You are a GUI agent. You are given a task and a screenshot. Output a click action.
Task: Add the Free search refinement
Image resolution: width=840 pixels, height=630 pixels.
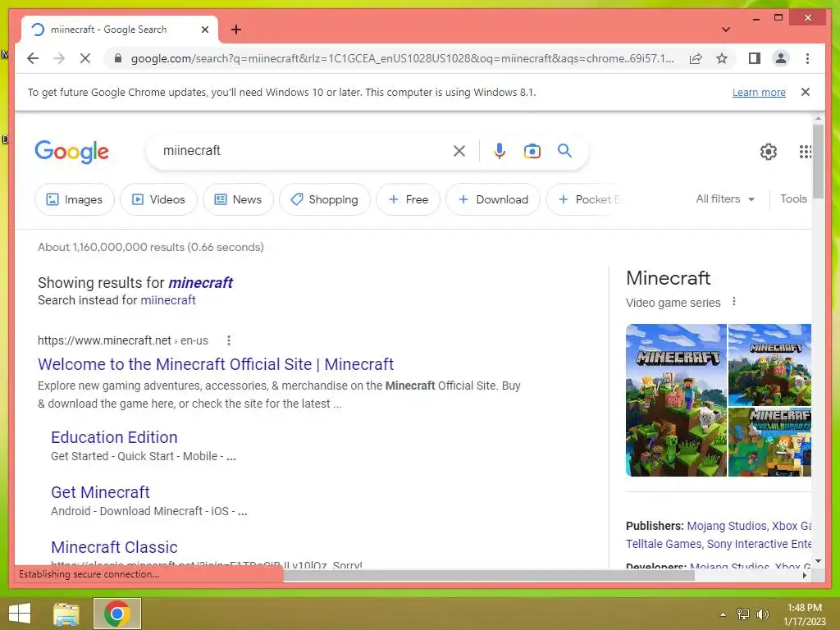408,199
